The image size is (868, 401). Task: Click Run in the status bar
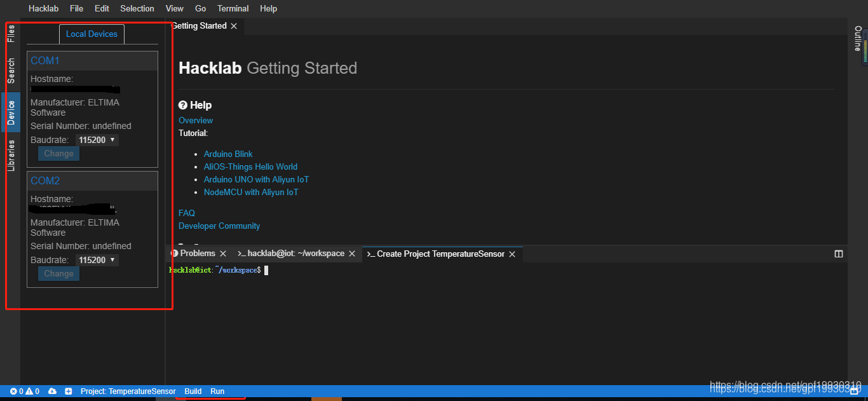pyautogui.click(x=217, y=391)
